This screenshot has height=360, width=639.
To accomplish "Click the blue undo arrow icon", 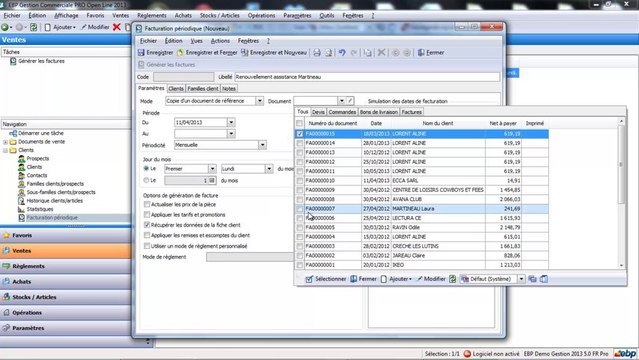I will click(x=342, y=53).
